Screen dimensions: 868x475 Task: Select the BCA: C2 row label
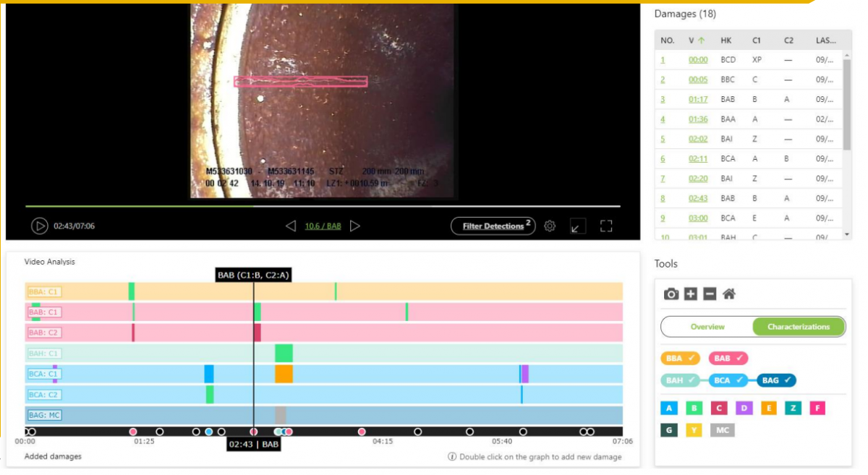pos(43,395)
